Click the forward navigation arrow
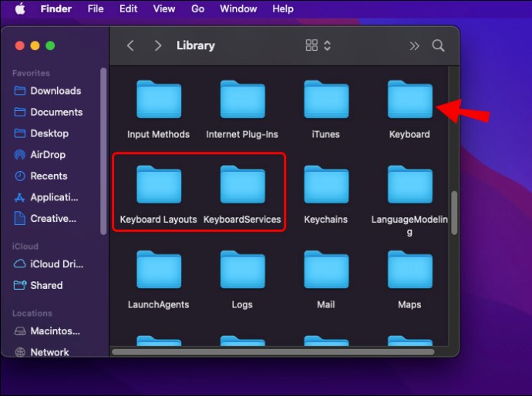The height and width of the screenshot is (396, 532). [158, 45]
